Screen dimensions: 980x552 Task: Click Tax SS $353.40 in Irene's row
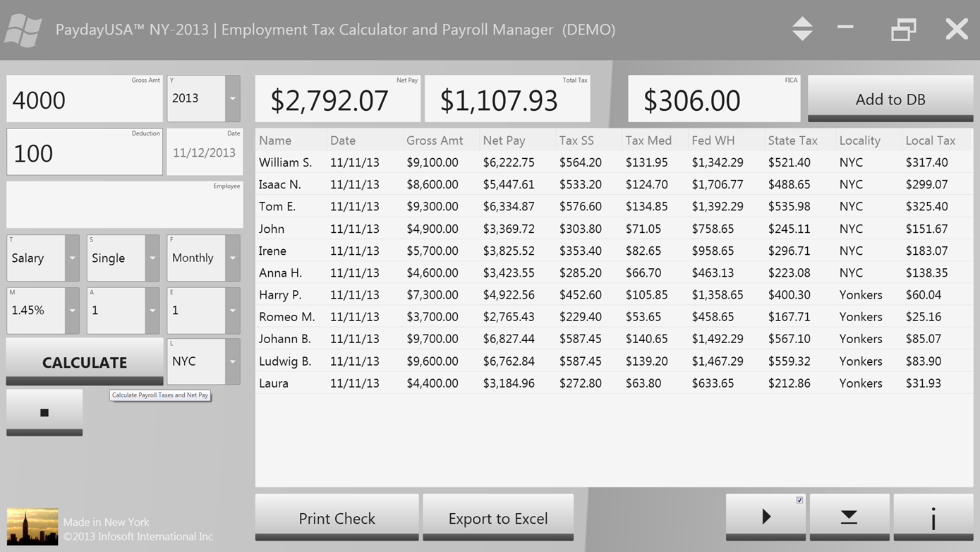(581, 251)
